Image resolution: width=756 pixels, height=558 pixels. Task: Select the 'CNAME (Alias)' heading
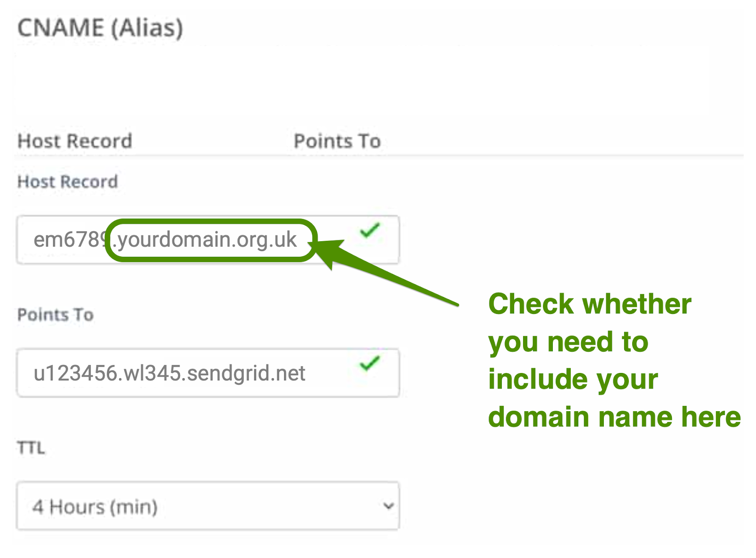coord(100,28)
